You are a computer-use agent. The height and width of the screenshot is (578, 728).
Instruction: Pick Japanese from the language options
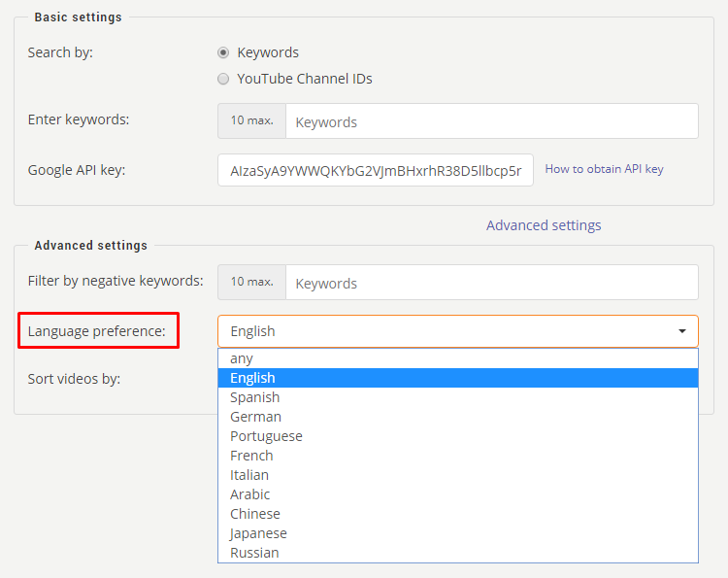tap(458, 533)
